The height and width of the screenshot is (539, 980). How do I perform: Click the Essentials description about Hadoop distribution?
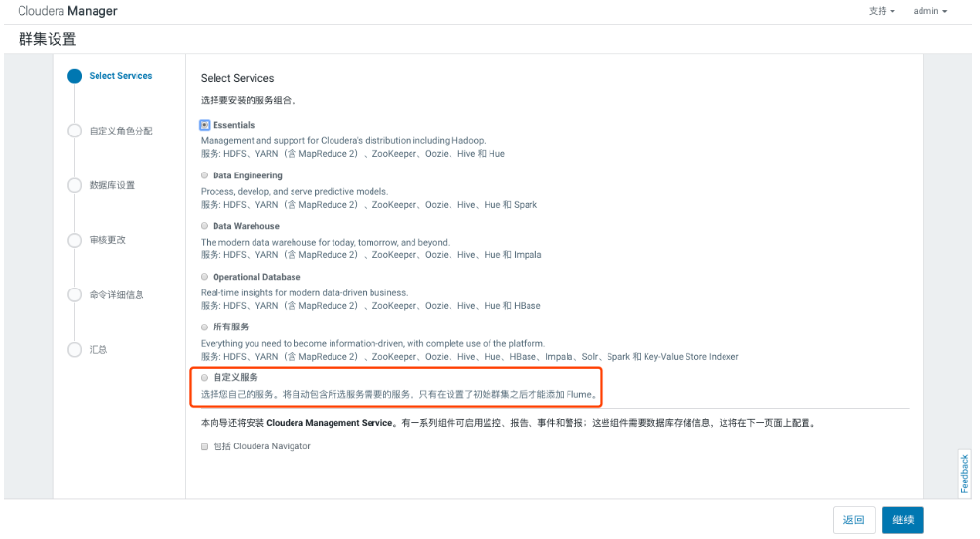[x=343, y=141]
